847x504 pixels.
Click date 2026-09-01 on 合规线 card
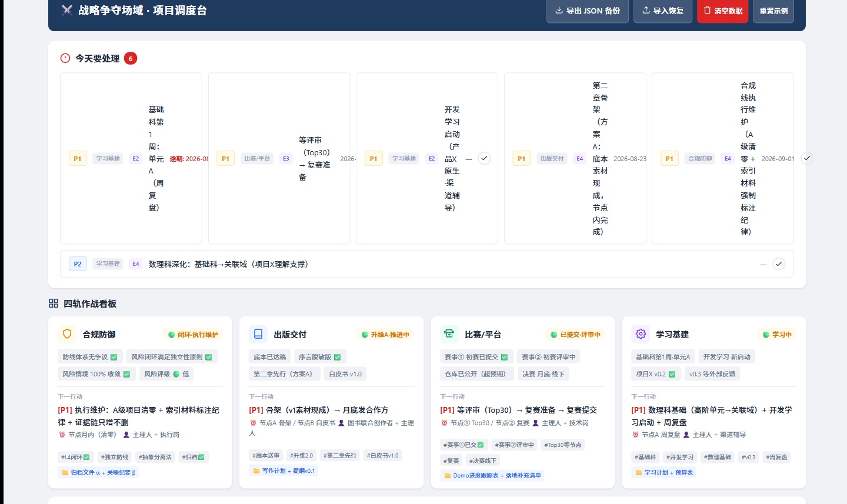tap(778, 159)
